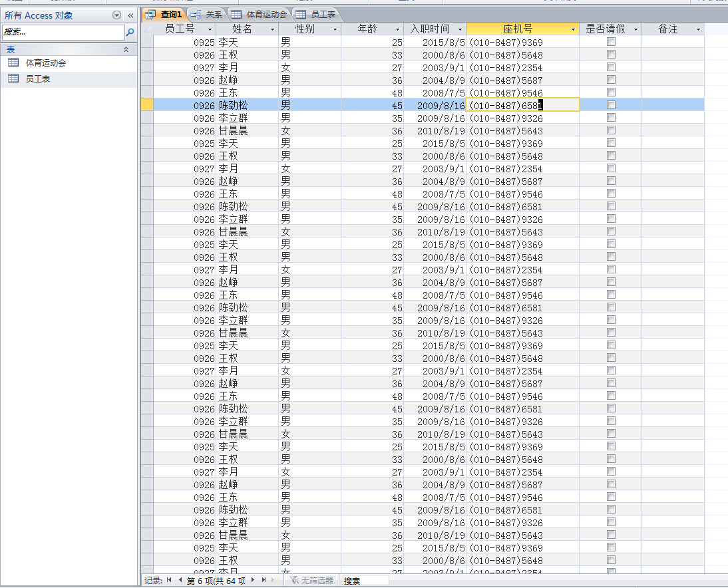The height and width of the screenshot is (588, 728).
Task: Click phone cell (010-8487)6581 being edited
Action: click(x=523, y=105)
